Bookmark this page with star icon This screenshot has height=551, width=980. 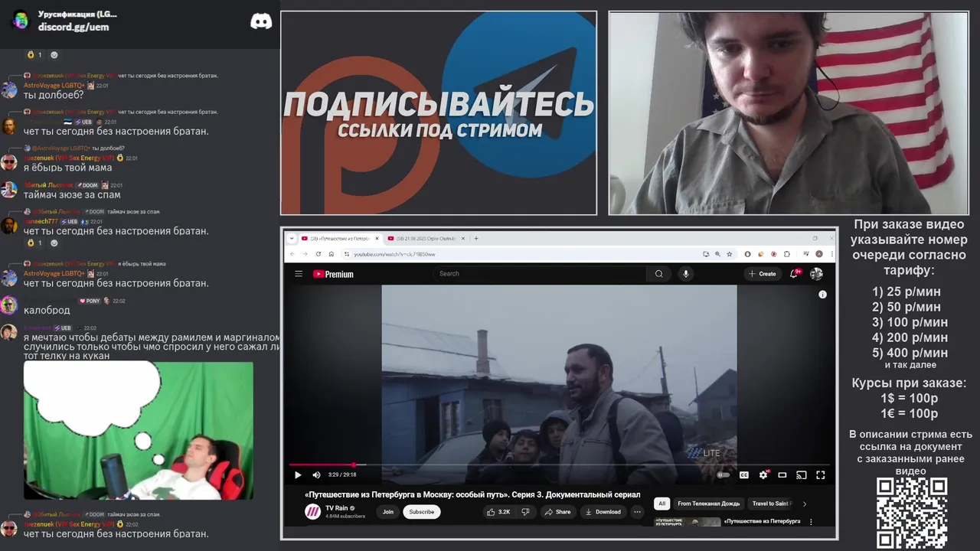click(730, 254)
